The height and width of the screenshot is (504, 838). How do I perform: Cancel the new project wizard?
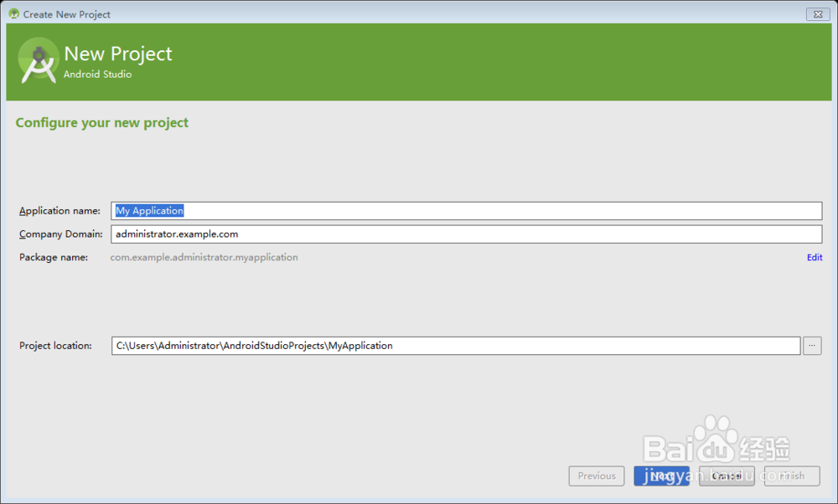point(727,476)
